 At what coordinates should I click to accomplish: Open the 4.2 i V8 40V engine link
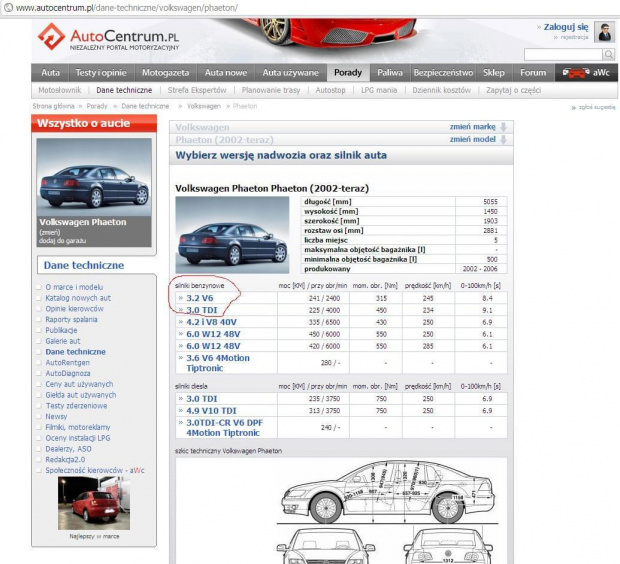pyautogui.click(x=212, y=322)
